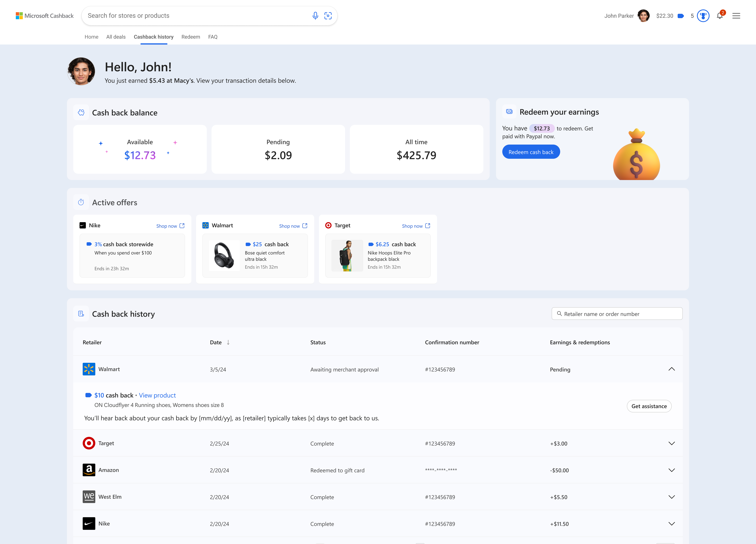This screenshot has width=756, height=544.
Task: Click the Active offers timer icon
Action: (x=81, y=202)
